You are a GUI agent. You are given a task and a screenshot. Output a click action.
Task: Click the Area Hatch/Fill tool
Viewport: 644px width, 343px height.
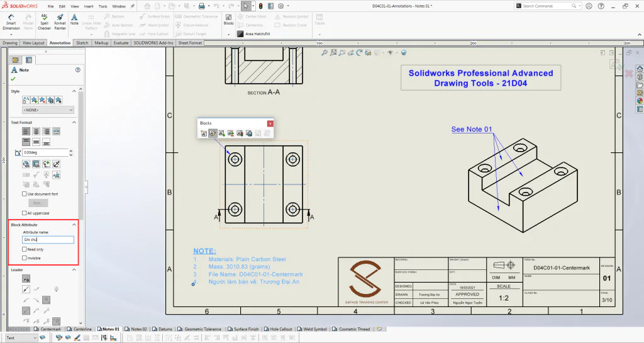click(253, 34)
